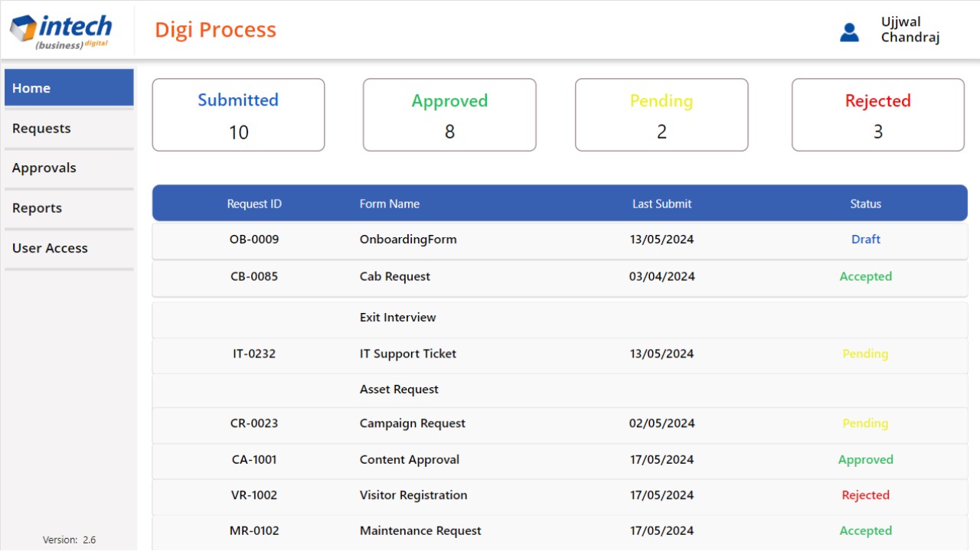Viewport: 980px width, 551px height.
Task: Click Accepted status for Cab Request
Action: point(866,277)
